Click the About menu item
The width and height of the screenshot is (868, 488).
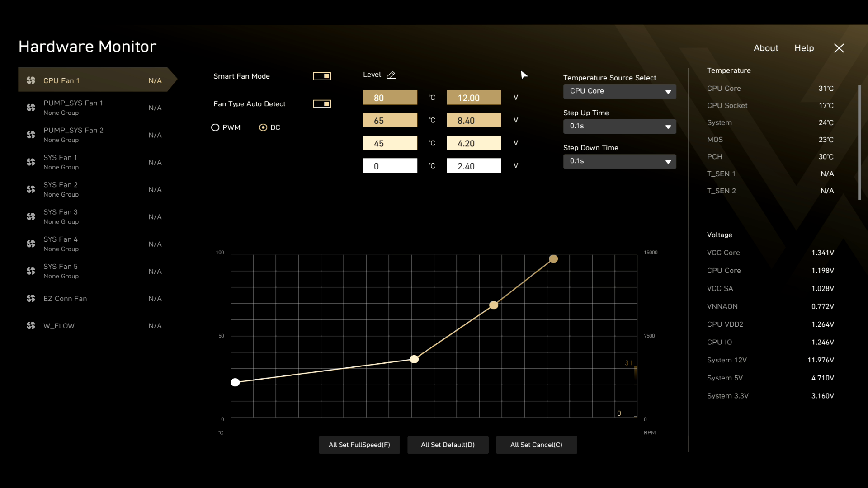(765, 47)
